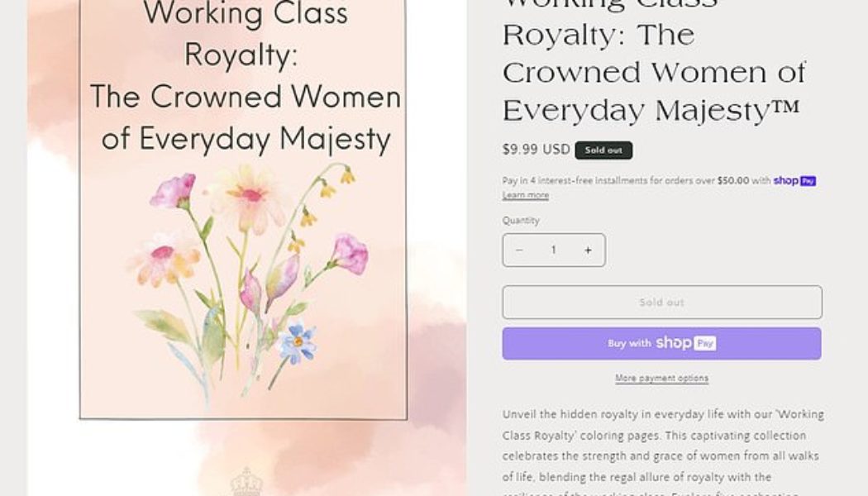Click the title text on the cover
868x496 pixels.
coord(245,76)
